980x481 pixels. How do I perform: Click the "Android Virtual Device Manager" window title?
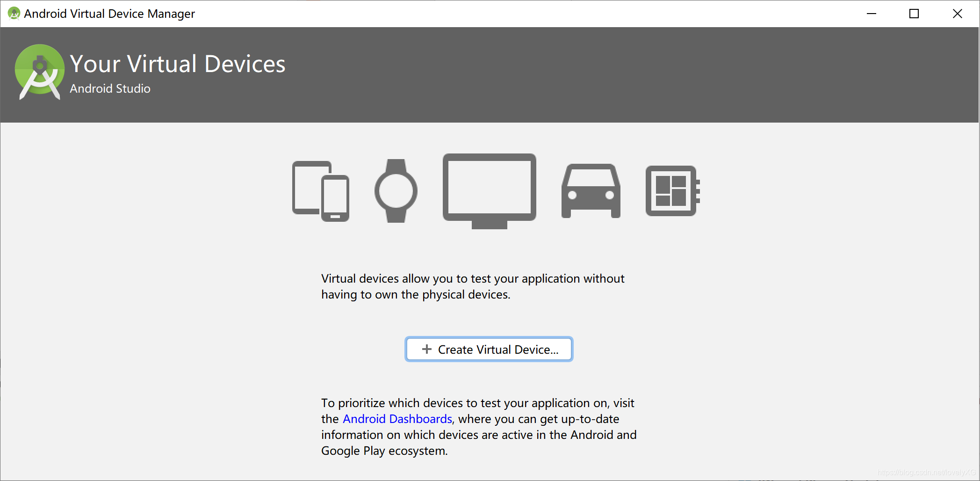[109, 14]
